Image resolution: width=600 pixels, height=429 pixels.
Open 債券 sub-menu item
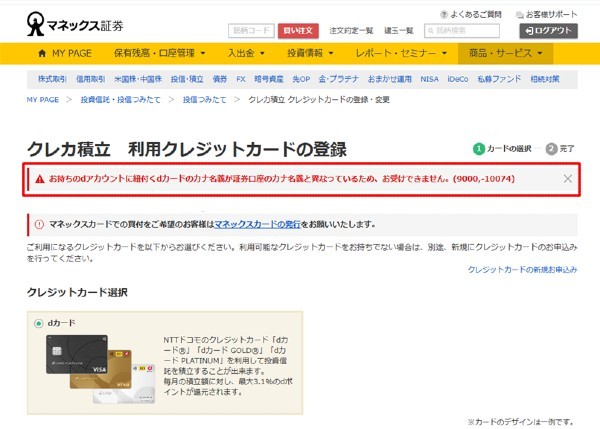coord(220,79)
